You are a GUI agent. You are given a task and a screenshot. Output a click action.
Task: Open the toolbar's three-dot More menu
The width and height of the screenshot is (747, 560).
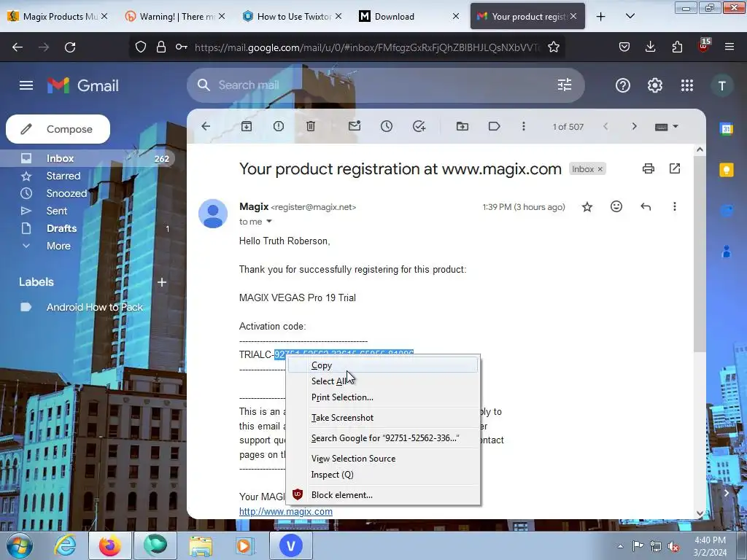click(x=524, y=126)
